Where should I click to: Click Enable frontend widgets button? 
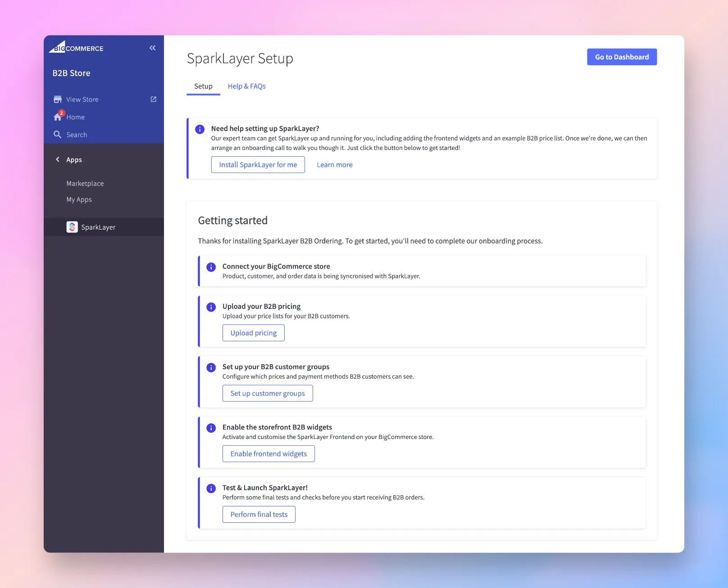coord(268,453)
